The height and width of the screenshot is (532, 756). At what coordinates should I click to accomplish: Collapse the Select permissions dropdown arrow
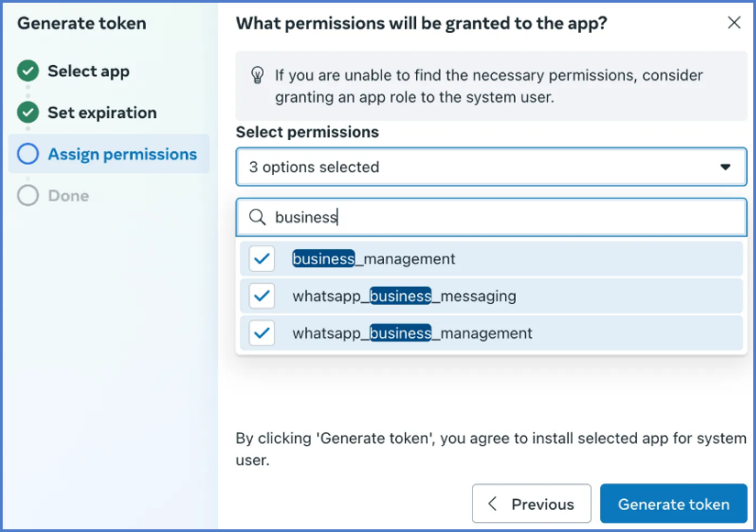click(725, 167)
